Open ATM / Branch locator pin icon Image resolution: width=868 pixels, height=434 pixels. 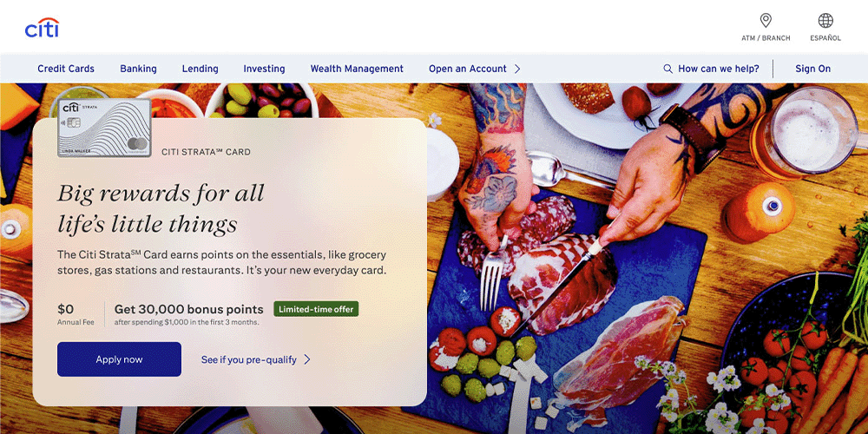(766, 21)
